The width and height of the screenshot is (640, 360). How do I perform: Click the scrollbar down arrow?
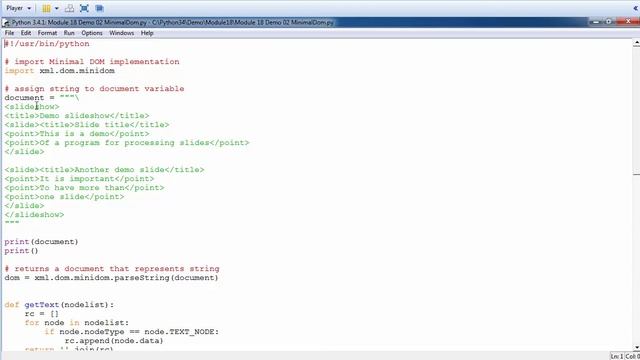(x=636, y=347)
